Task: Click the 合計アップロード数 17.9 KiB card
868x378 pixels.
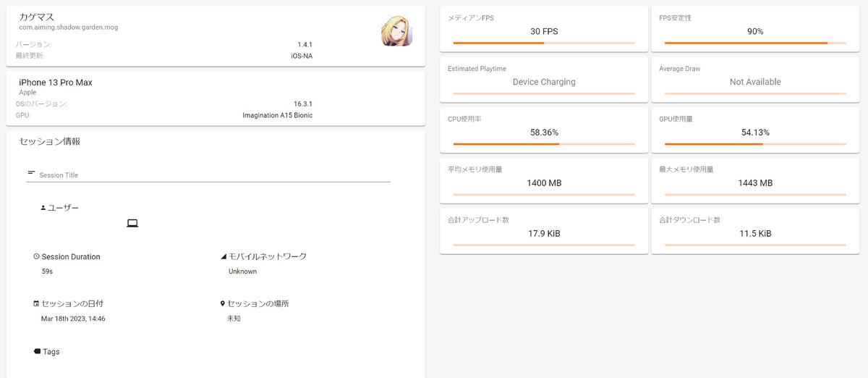Action: 544,231
